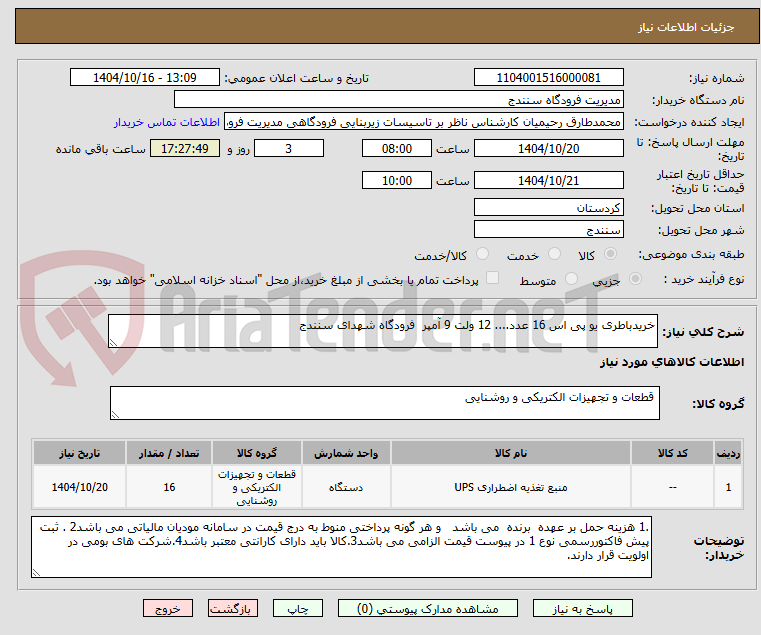The height and width of the screenshot is (635, 761).
Task: Click the بازگشت back button
Action: pos(233,608)
